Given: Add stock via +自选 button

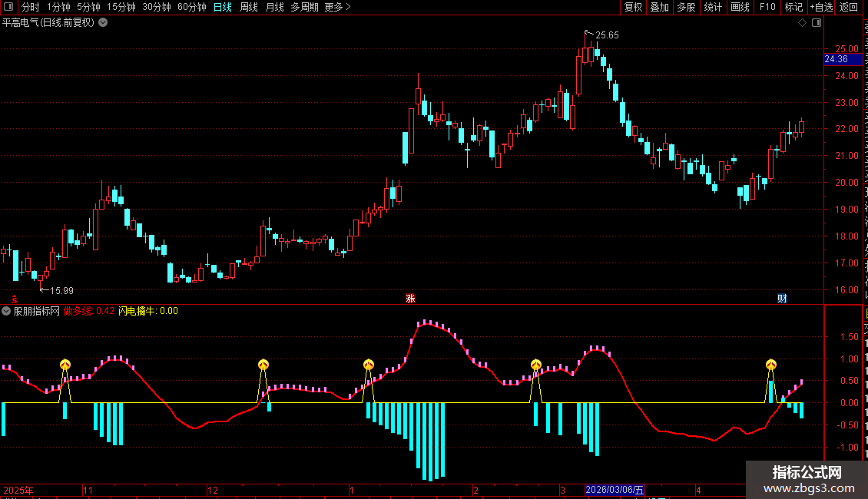Looking at the screenshot, I should (x=821, y=7).
